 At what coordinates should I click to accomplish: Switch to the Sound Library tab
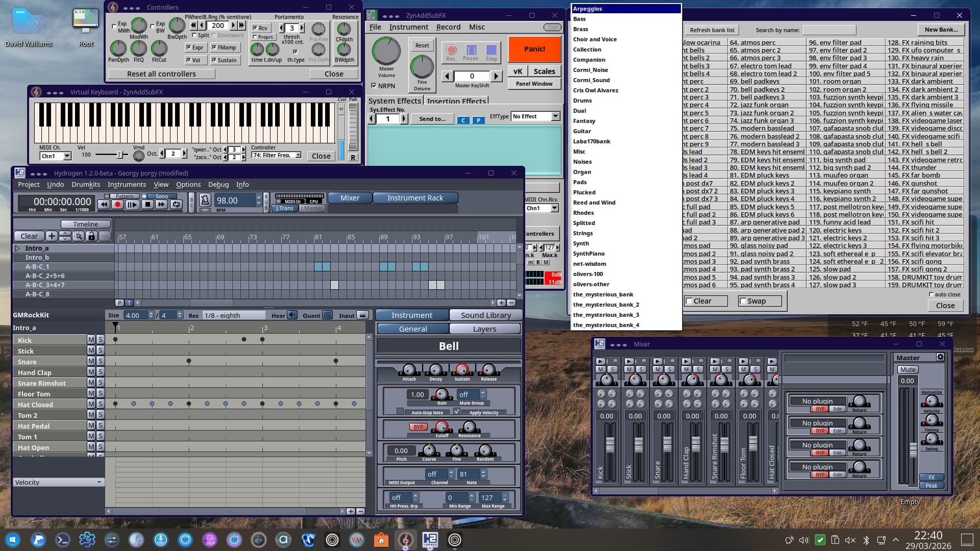click(x=485, y=315)
